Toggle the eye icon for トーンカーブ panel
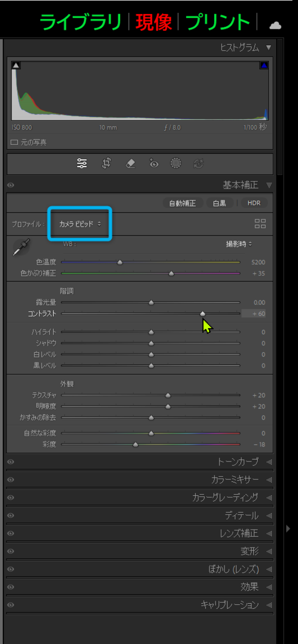Viewport: 298px width, 644px height. coord(11,462)
